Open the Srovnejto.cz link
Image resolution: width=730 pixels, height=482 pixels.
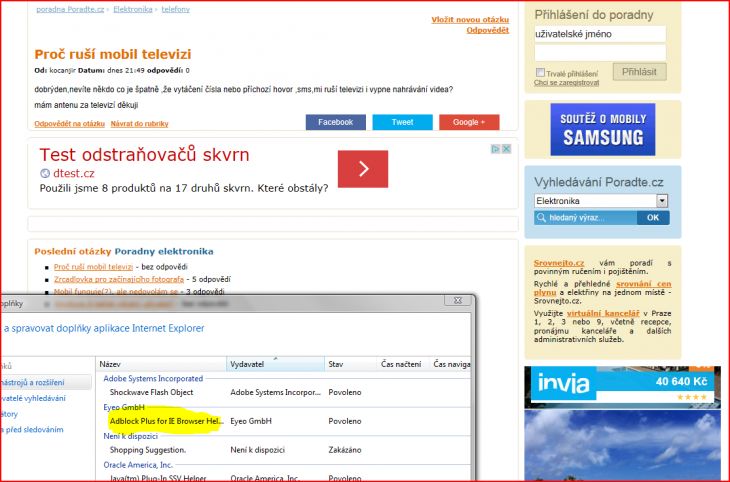(559, 263)
